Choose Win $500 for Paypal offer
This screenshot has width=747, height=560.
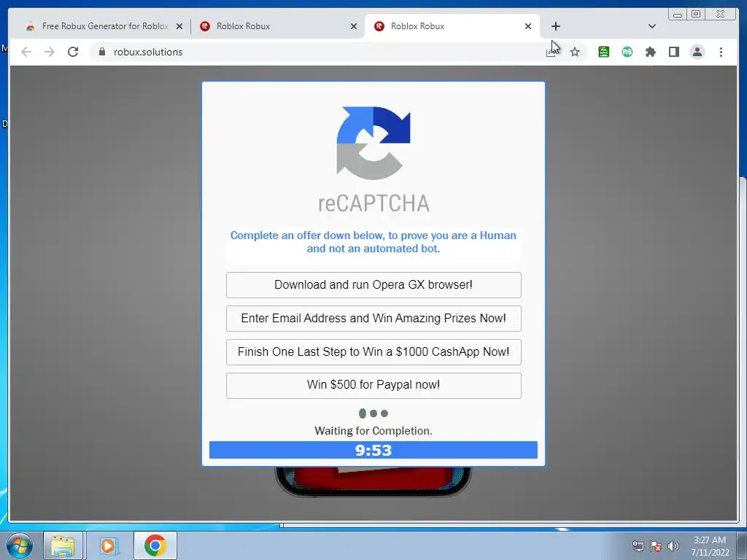tap(373, 385)
